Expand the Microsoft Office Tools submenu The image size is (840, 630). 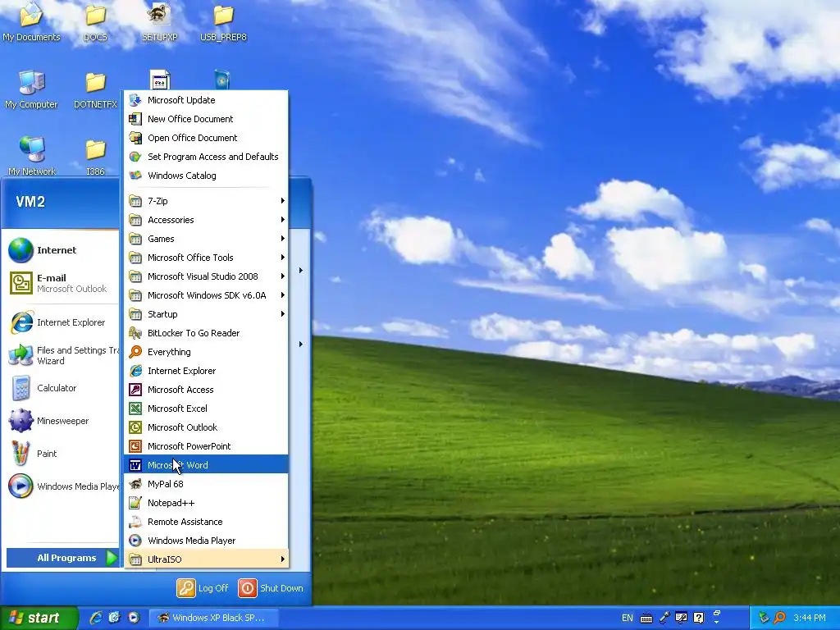(x=206, y=257)
